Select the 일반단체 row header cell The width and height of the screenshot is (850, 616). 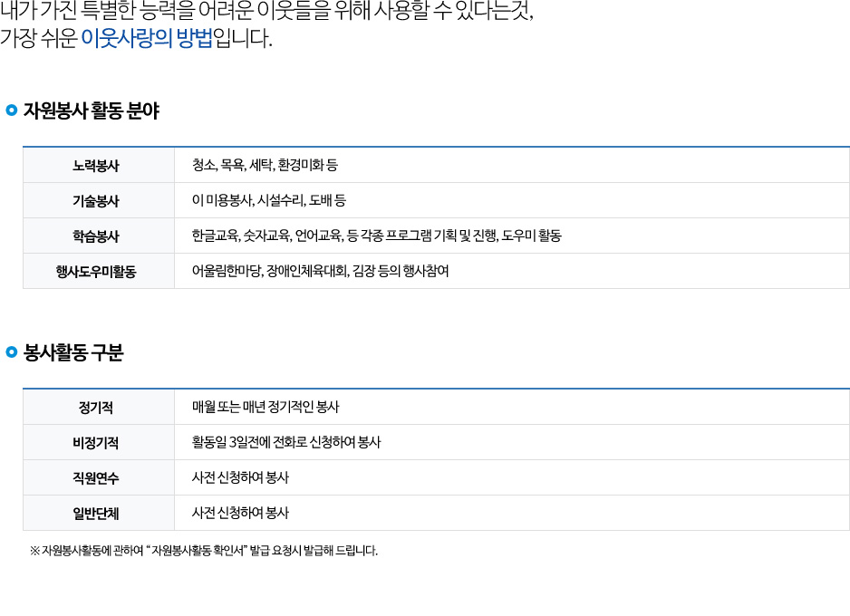point(99,513)
